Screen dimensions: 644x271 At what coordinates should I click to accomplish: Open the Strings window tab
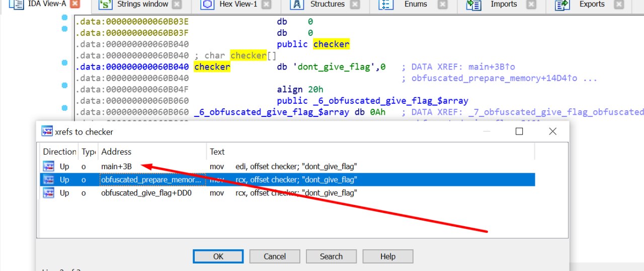(142, 5)
